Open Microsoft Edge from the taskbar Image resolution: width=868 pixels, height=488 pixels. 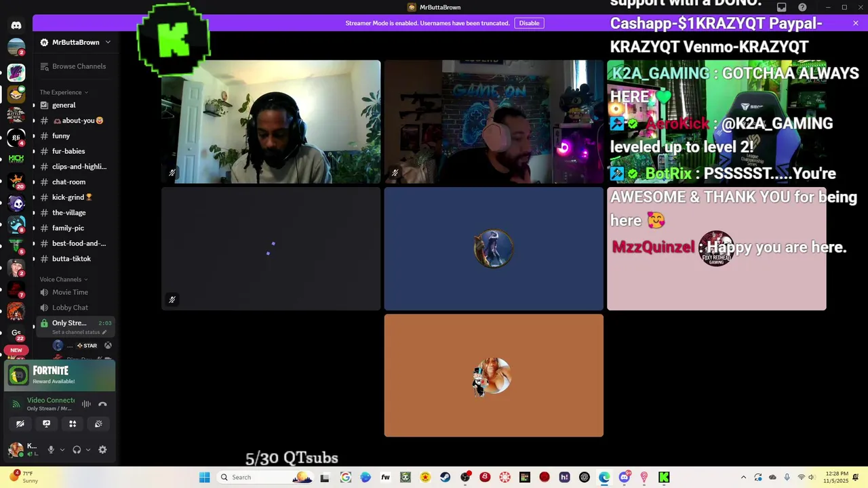point(604,477)
